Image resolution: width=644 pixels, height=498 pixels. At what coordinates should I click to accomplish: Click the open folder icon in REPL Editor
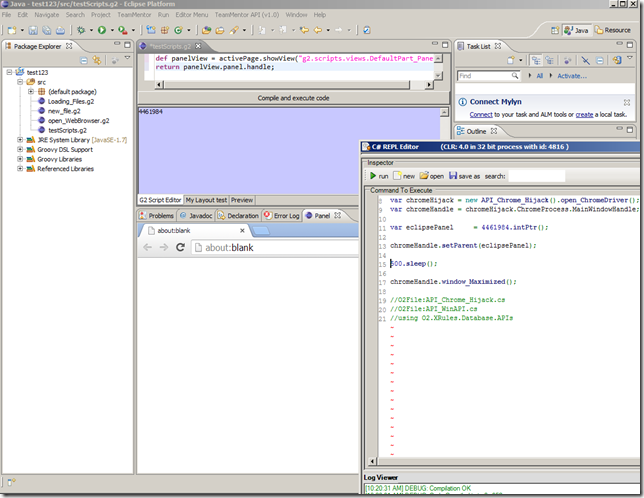click(425, 176)
